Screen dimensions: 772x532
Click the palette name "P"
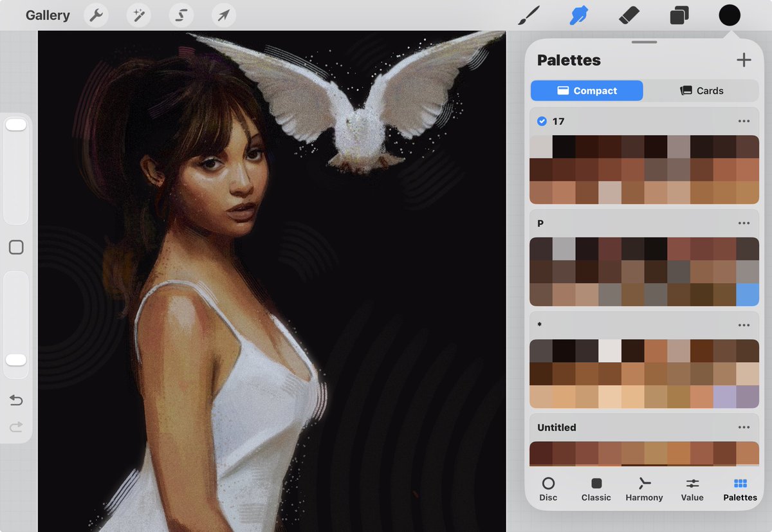pyautogui.click(x=540, y=223)
